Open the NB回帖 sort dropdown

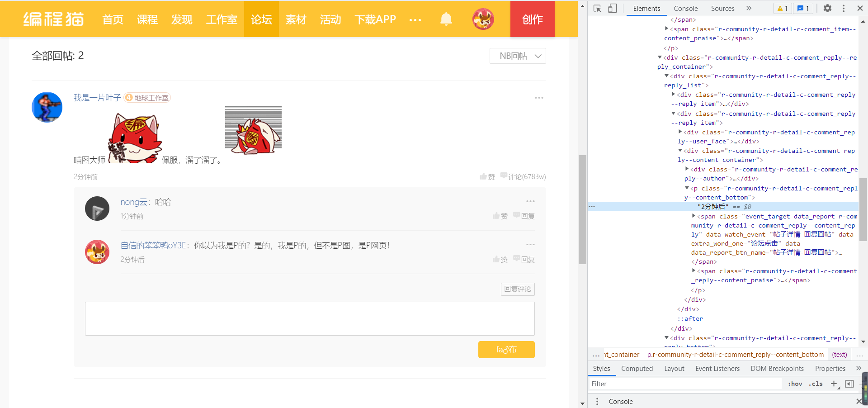pos(518,56)
